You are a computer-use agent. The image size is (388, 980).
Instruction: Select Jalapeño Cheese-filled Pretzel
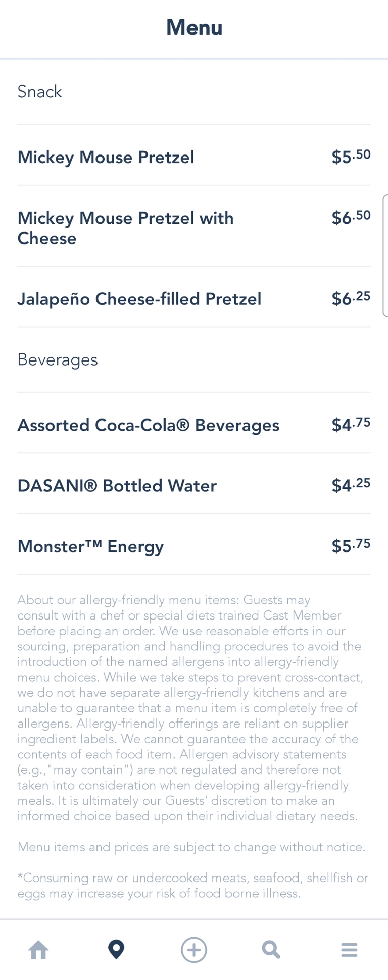139,299
